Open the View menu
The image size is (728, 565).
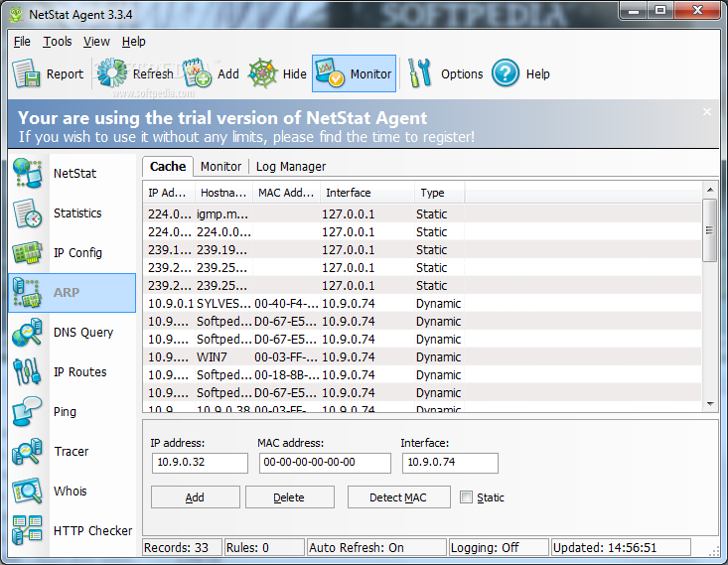96,42
